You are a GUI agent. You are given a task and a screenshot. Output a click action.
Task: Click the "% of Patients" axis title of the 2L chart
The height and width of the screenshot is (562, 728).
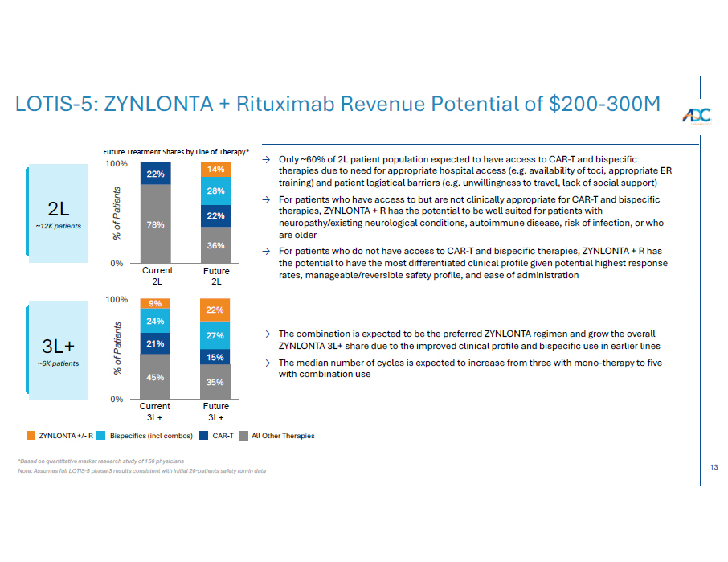(117, 213)
